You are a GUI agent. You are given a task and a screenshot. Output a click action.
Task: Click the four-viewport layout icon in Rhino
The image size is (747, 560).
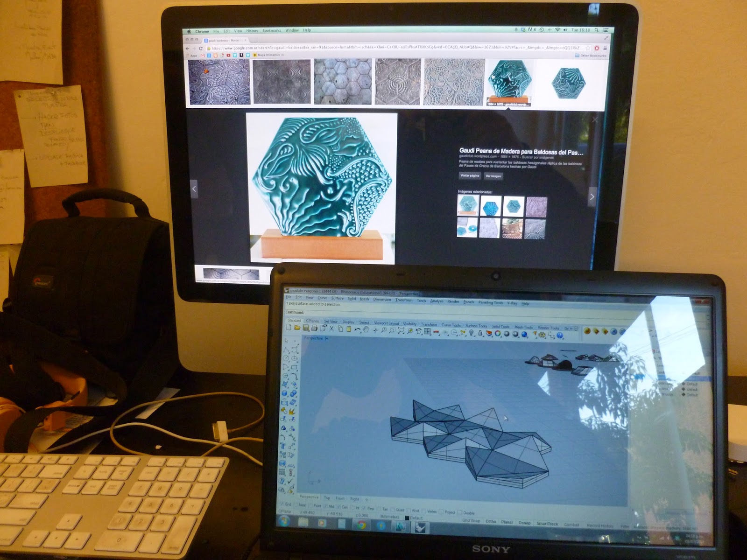[427, 332]
